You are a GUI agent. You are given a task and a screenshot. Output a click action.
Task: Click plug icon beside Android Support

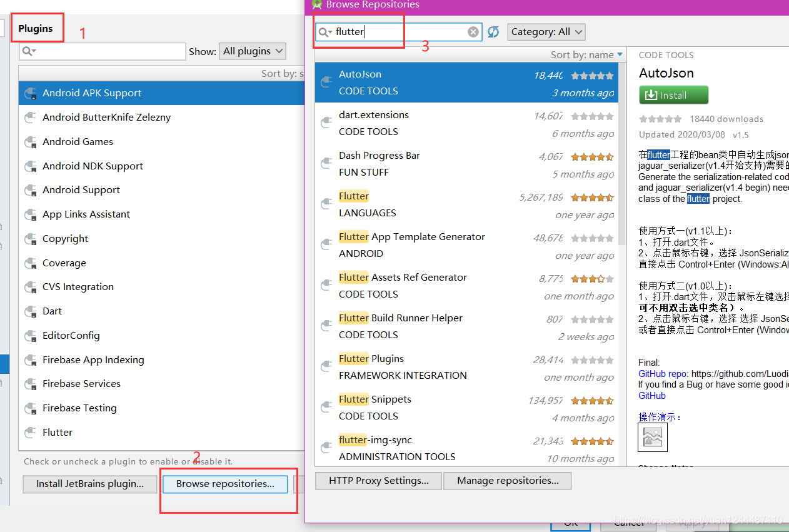(31, 190)
